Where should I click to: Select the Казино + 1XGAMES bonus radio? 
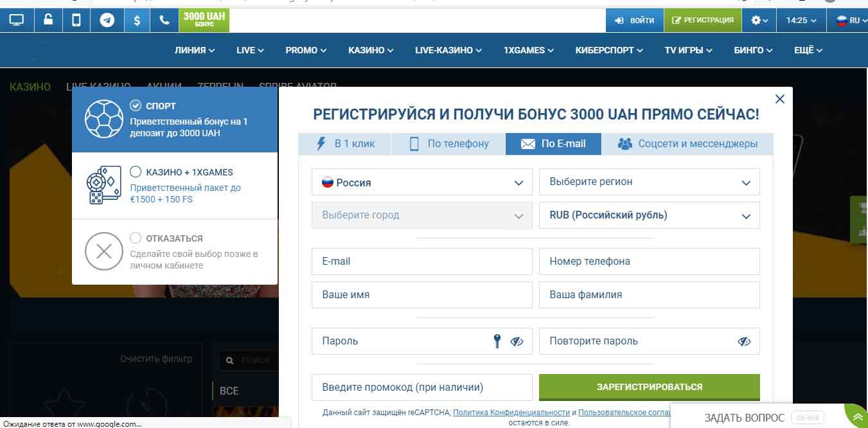coord(136,172)
